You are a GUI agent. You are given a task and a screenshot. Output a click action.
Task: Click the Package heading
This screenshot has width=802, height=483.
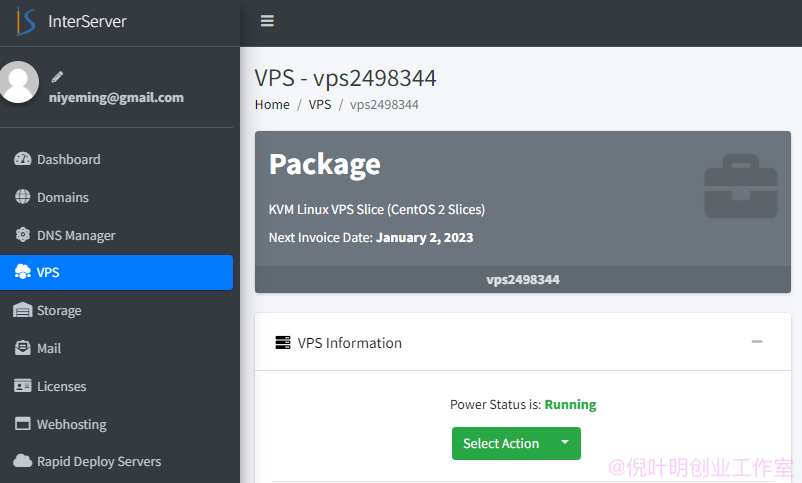[325, 164]
